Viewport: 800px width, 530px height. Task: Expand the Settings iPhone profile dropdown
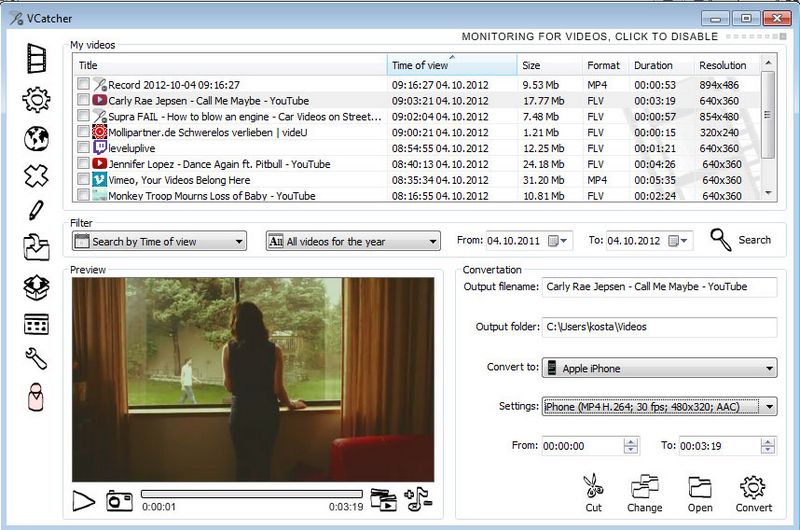pyautogui.click(x=660, y=407)
